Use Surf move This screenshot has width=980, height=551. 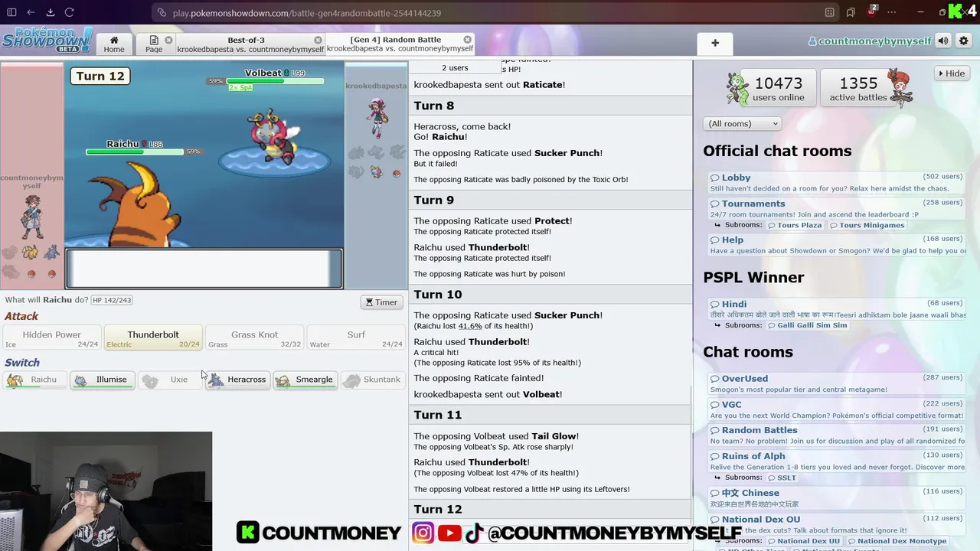356,337
